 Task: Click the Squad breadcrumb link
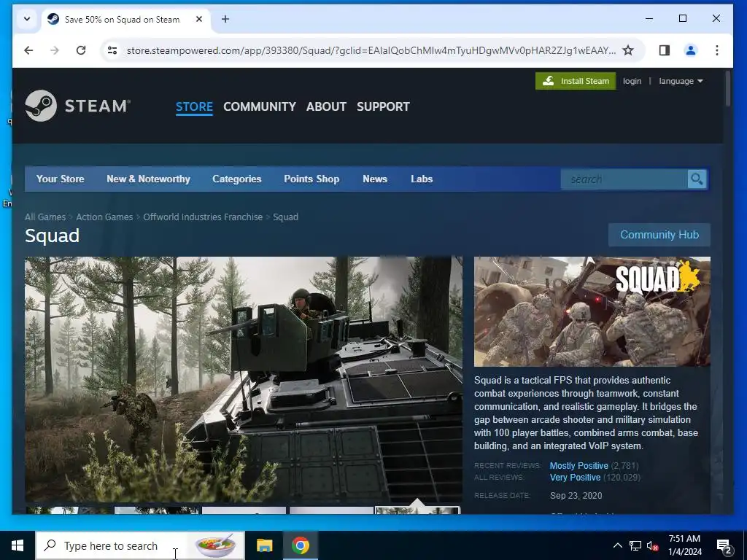click(285, 217)
